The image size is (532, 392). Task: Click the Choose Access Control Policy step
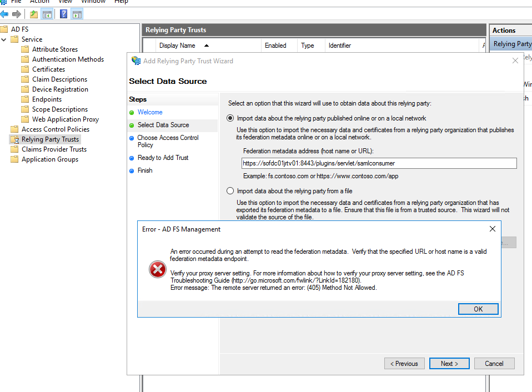tap(168, 141)
